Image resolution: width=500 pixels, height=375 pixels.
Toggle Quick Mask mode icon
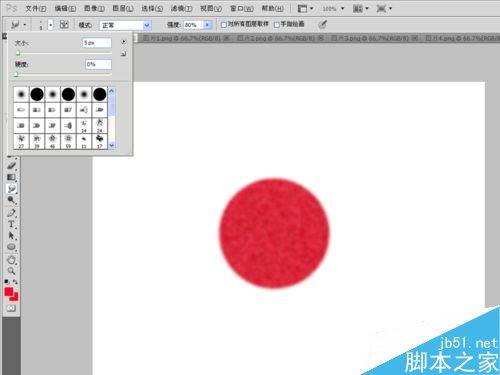pos(11,308)
